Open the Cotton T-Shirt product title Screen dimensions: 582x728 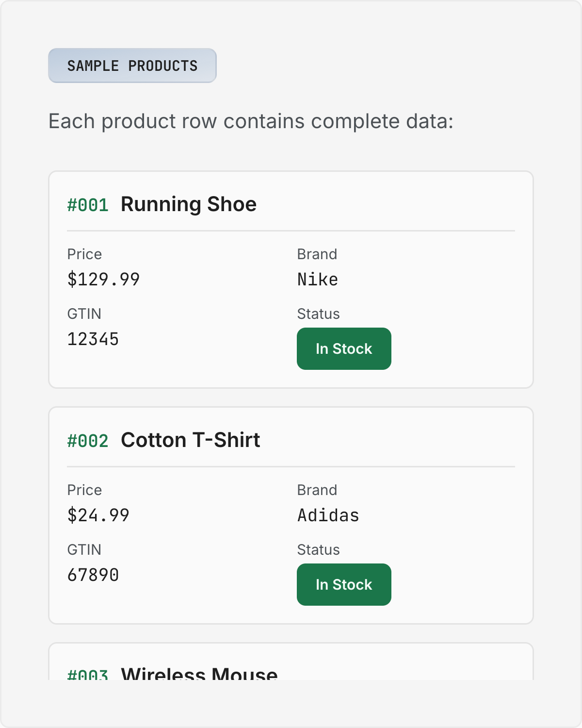pyautogui.click(x=191, y=440)
